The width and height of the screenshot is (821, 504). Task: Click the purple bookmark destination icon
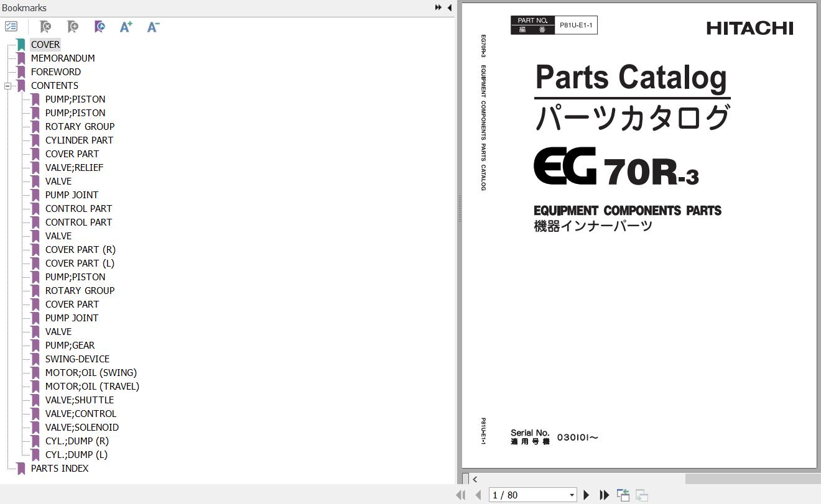tap(100, 27)
